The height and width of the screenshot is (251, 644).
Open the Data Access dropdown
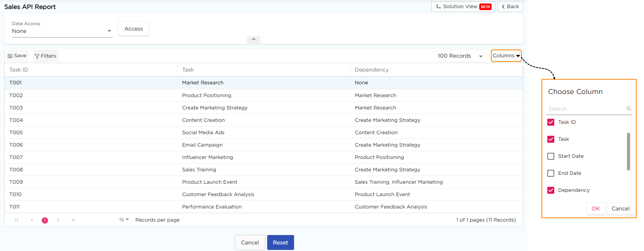(x=62, y=31)
